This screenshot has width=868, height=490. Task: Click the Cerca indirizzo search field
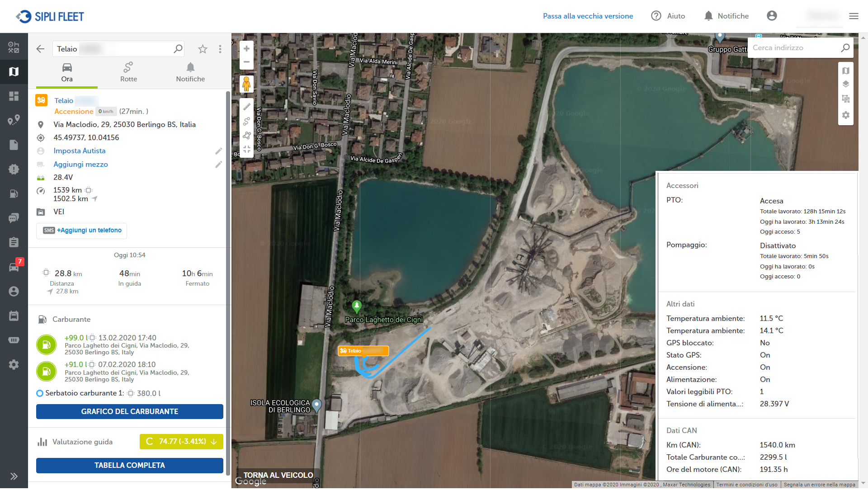793,48
